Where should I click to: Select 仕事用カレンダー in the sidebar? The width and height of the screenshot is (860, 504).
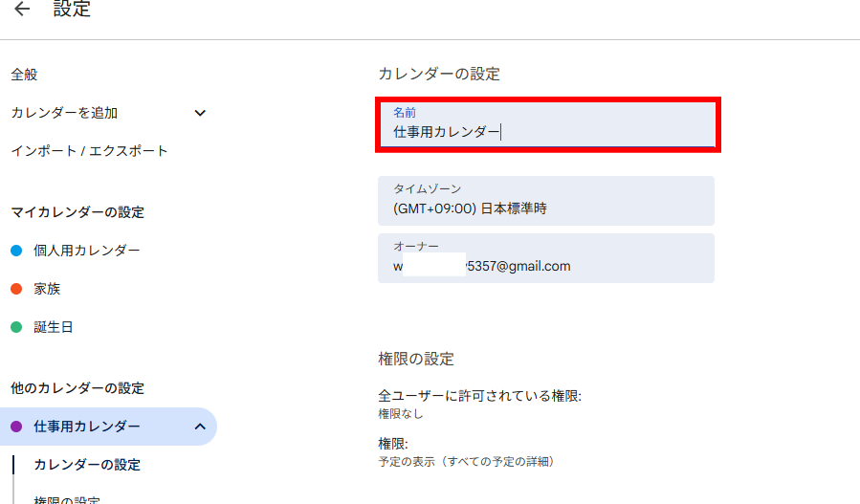click(x=87, y=427)
